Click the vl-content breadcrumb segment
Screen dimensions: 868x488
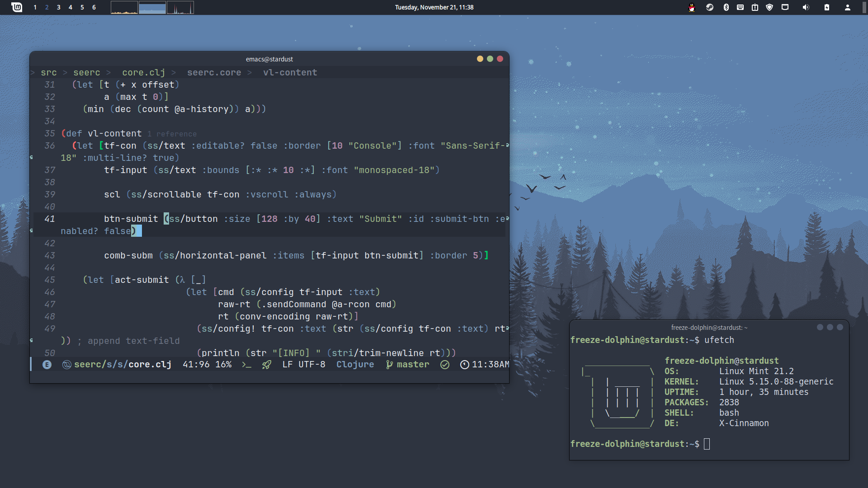290,73
